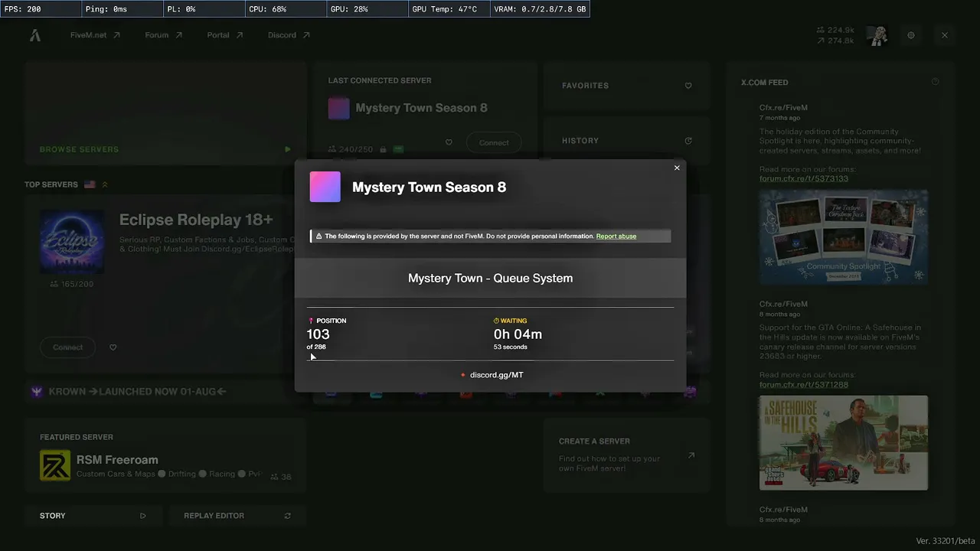This screenshot has width=980, height=551.
Task: Open the Discord link in top navigation
Action: [289, 35]
